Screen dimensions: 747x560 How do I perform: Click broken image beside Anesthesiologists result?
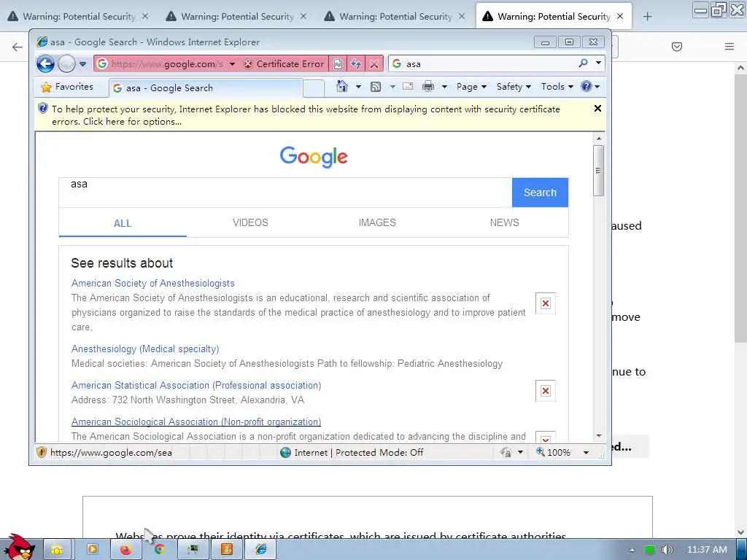coord(546,303)
